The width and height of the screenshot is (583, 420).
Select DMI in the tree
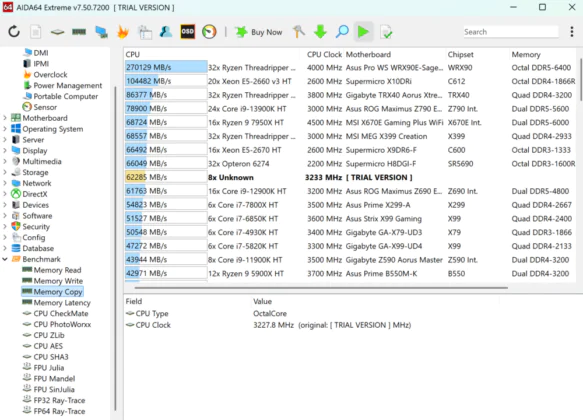tap(36, 53)
